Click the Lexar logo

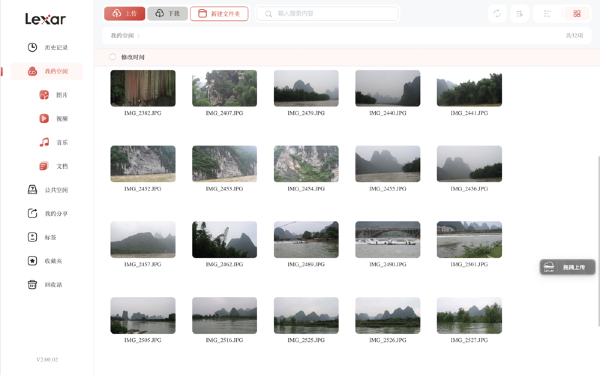pyautogui.click(x=46, y=19)
